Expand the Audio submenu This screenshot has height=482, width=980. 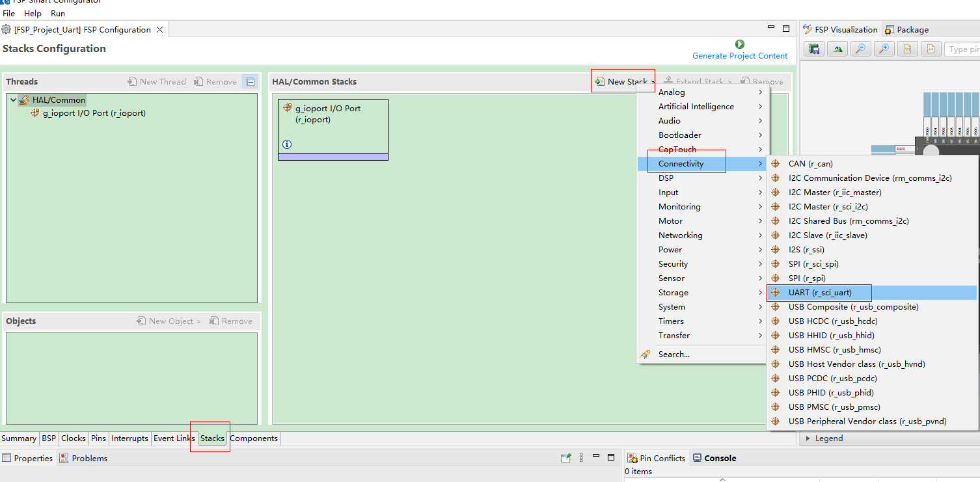(703, 121)
